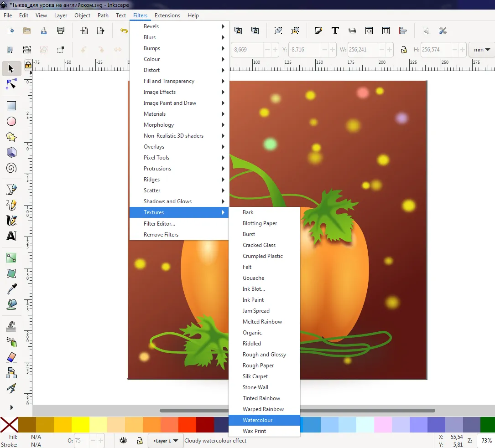Select the Eraser tool
Screen dimensions: 495x448
click(x=11, y=357)
